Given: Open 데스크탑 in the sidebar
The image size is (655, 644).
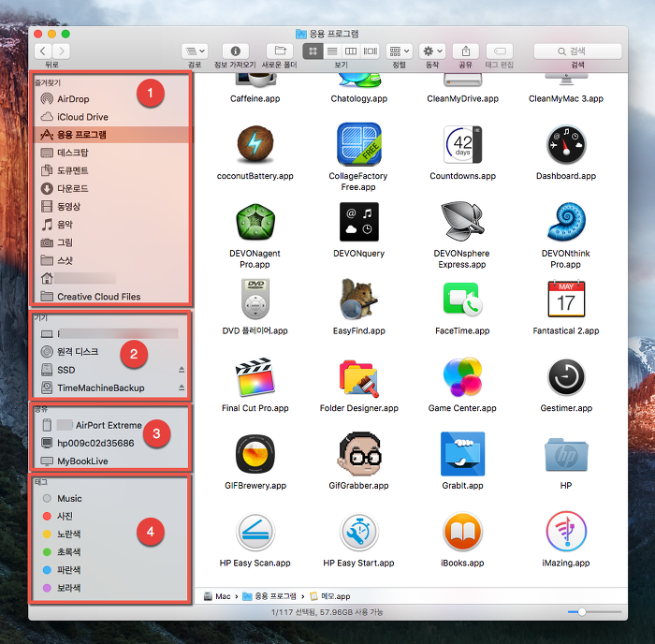Looking at the screenshot, I should pos(110,153).
